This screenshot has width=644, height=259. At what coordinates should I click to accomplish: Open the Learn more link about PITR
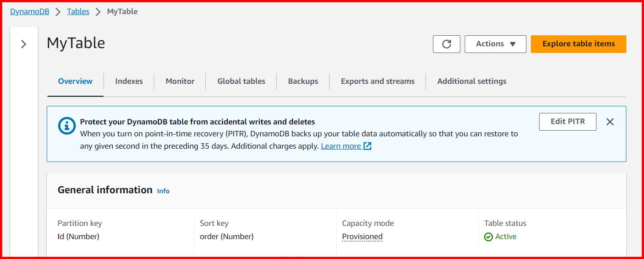pyautogui.click(x=341, y=146)
